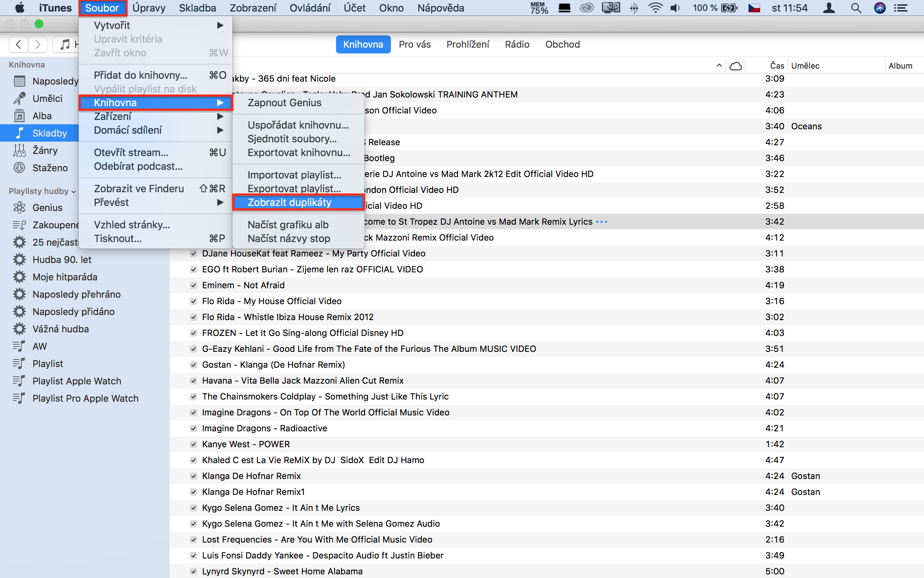Select the Knihovna tab button
The width and height of the screenshot is (924, 578).
tap(363, 44)
